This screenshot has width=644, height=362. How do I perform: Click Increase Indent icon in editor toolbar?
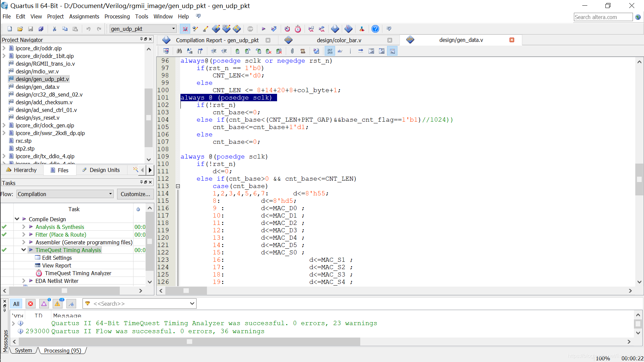[x=214, y=51]
